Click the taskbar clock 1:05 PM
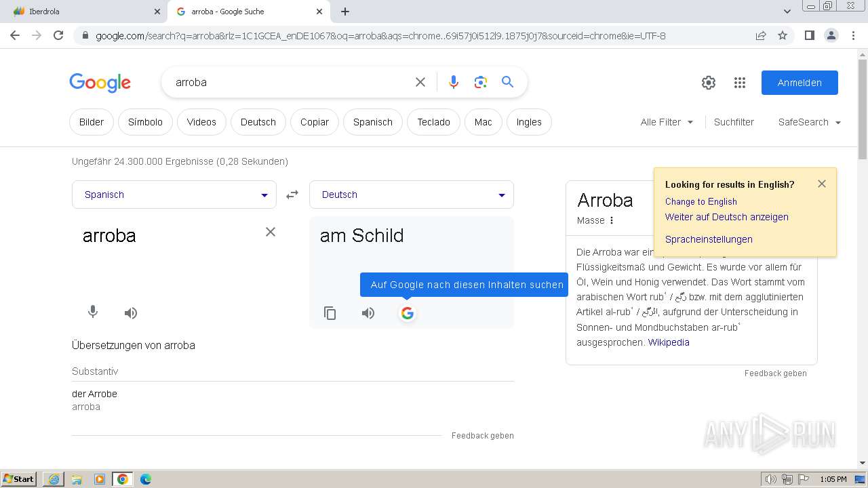The height and width of the screenshot is (488, 868). pos(833,479)
